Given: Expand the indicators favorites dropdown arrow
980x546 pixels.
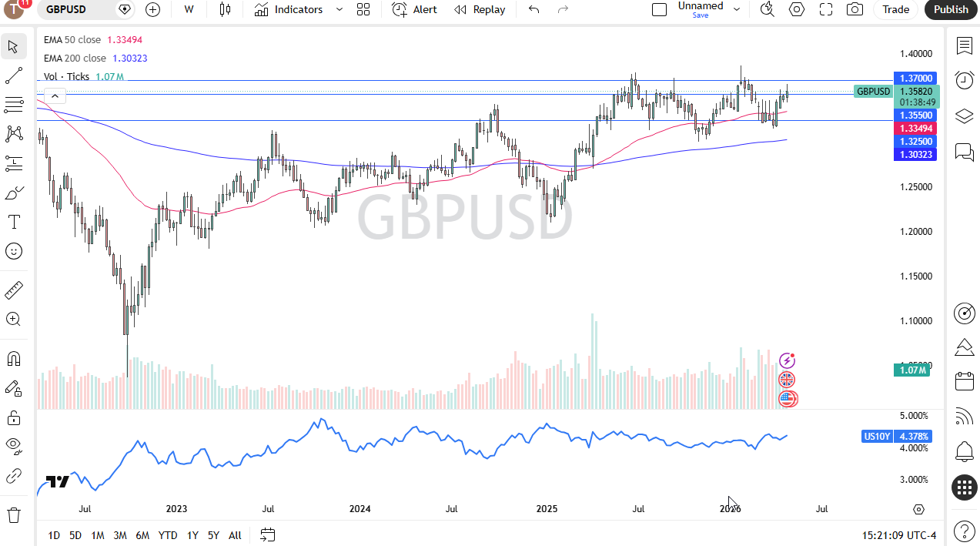Looking at the screenshot, I should click(339, 9).
